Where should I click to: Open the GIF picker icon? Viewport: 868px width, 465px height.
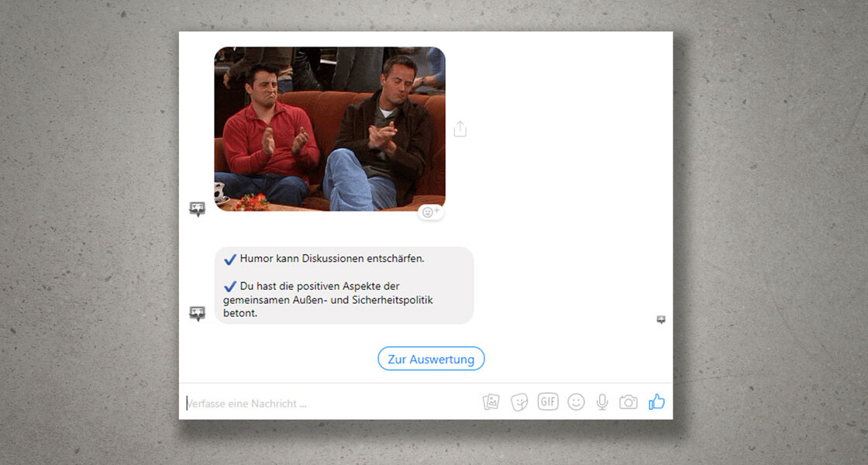[547, 401]
